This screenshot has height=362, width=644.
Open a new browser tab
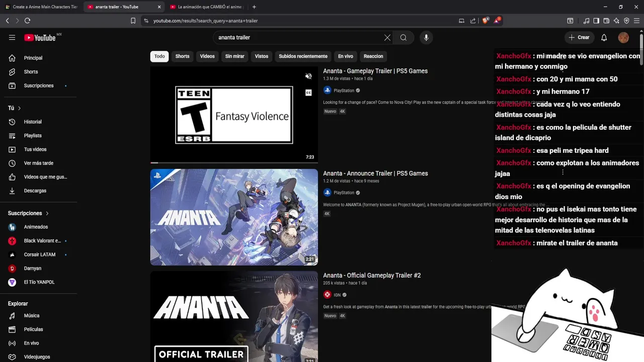254,7
